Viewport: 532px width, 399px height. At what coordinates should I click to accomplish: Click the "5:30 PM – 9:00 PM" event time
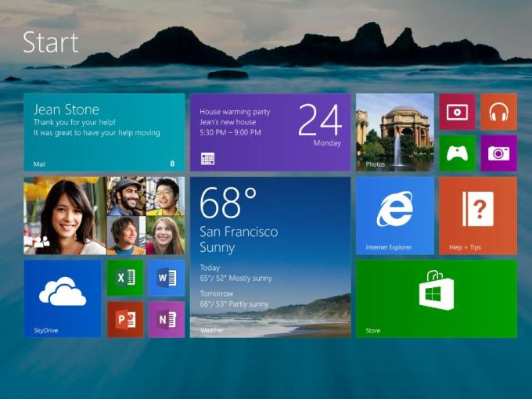point(230,132)
